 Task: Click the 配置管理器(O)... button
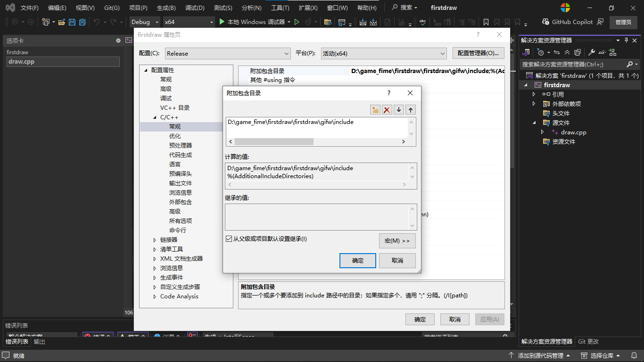click(x=478, y=53)
